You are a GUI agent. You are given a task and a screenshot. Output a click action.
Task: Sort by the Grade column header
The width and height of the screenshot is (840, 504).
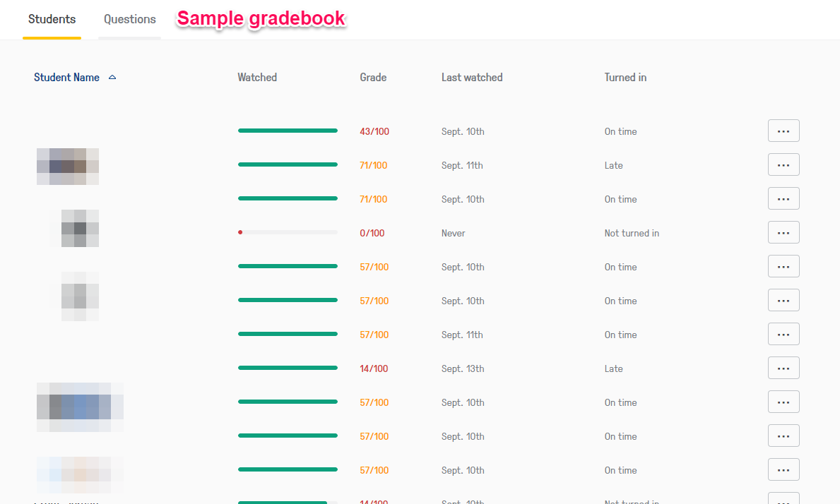373,78
